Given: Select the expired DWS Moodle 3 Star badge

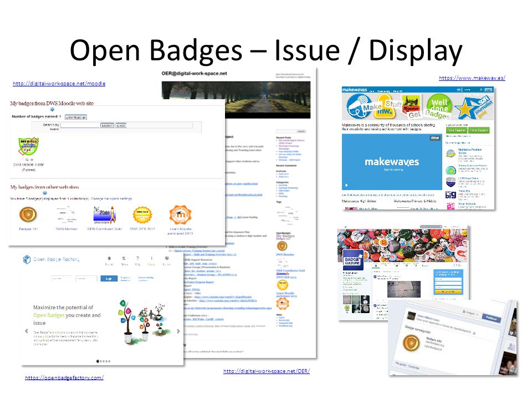Looking at the screenshot, I should 28,146.
